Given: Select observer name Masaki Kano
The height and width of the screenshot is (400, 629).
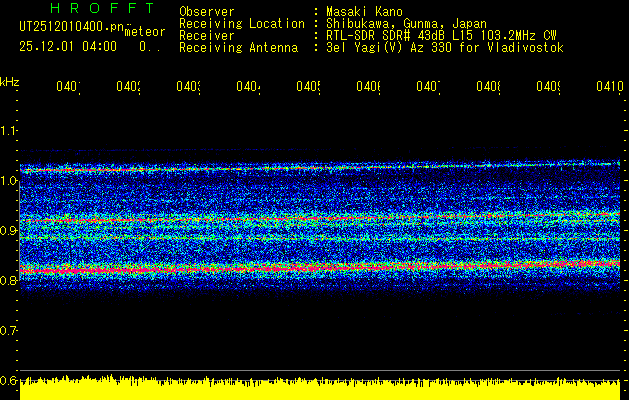Looking at the screenshot, I should tap(360, 12).
